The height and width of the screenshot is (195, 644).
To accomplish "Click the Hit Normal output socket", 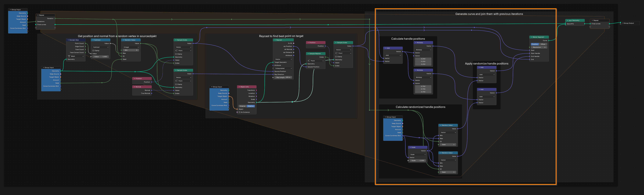I will point(293,49).
